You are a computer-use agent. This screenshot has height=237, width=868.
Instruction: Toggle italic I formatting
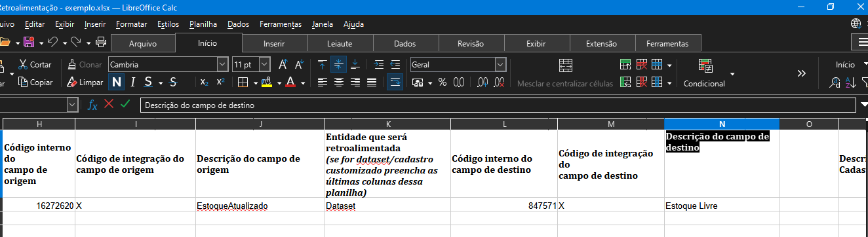pos(132,82)
